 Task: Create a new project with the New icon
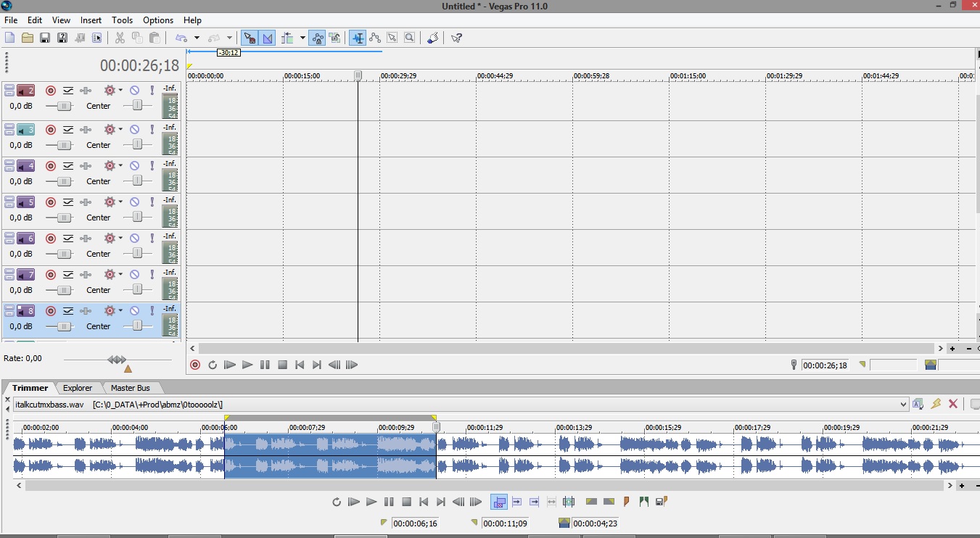tap(9, 38)
